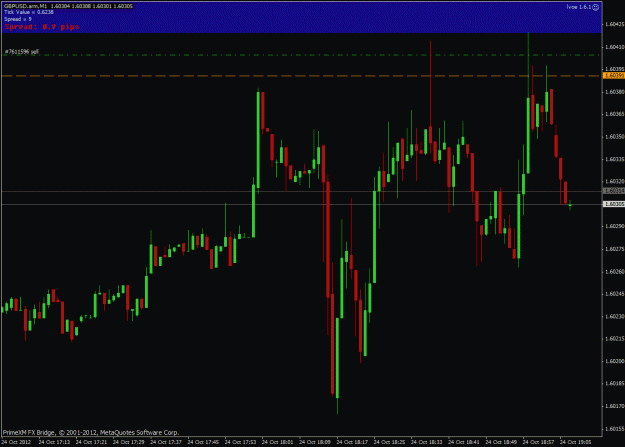Image resolution: width=625 pixels, height=447 pixels.
Task: Click the 1.60155 price axis label
Action: [615, 429]
